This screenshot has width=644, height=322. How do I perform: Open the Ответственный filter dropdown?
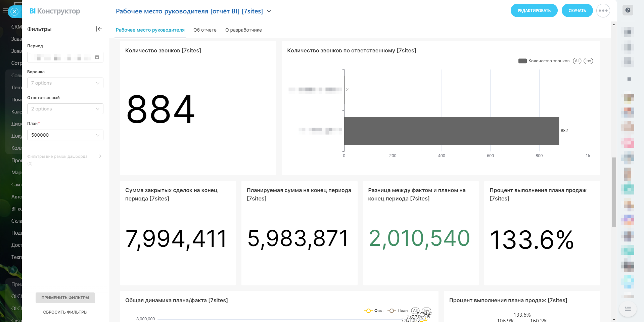point(65,109)
